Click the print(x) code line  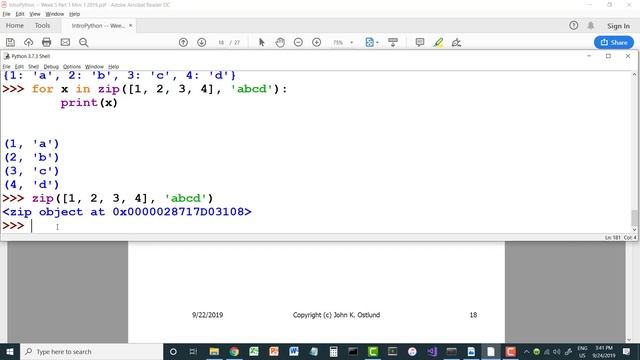[x=89, y=102]
